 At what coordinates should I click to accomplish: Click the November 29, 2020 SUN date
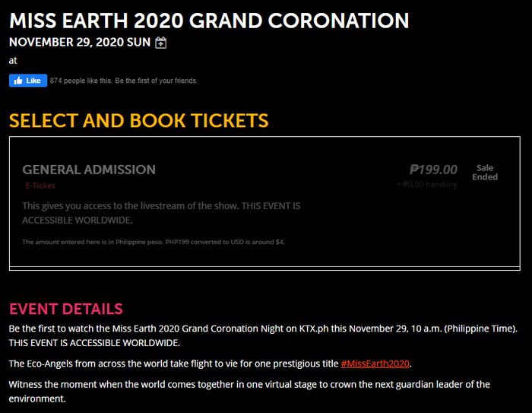pos(80,43)
